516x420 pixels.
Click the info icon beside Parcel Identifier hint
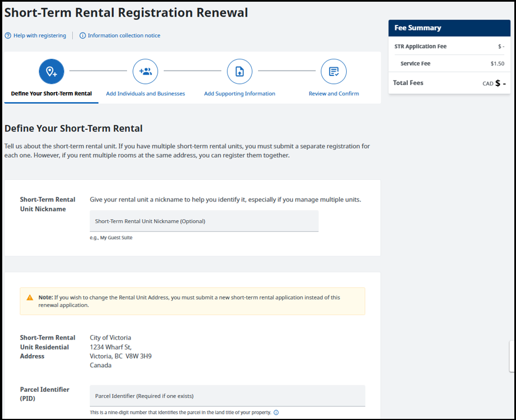click(276, 412)
